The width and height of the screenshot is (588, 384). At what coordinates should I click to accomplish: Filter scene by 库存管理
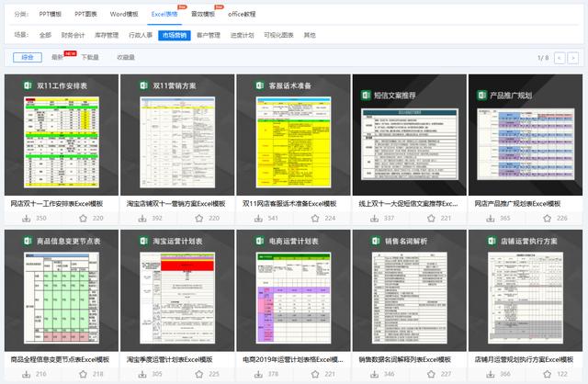tap(107, 35)
